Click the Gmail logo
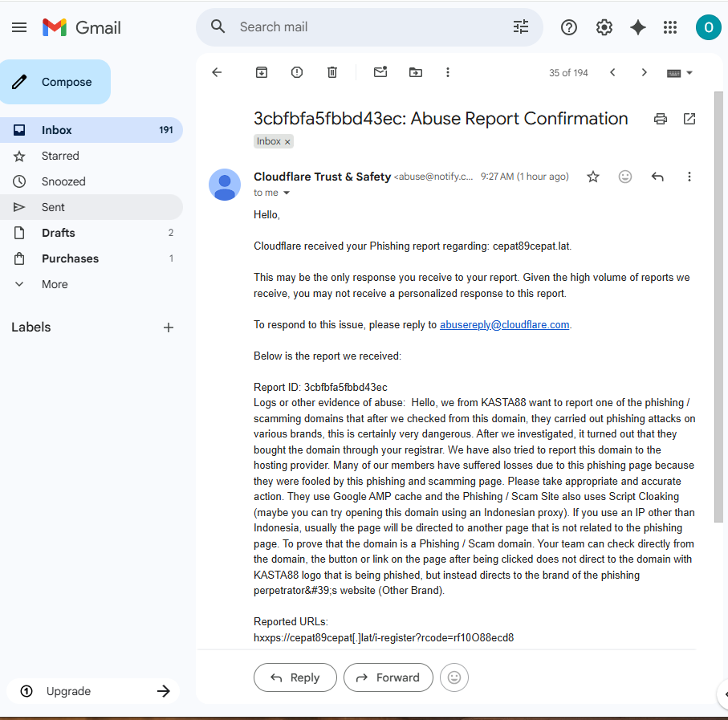728x720 pixels. coord(81,27)
